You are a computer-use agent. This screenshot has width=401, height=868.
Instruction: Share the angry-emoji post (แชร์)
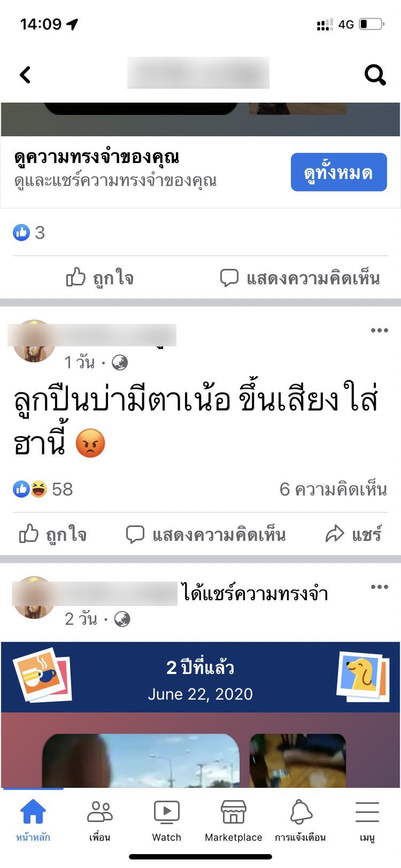[353, 534]
